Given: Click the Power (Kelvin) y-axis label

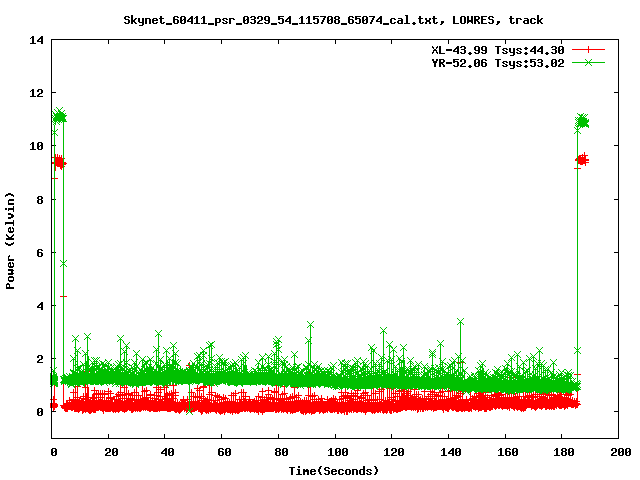Looking at the screenshot, I should tap(10, 241).
